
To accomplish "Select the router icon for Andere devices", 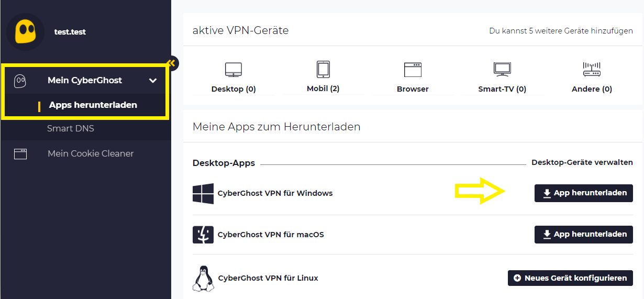I will 592,70.
